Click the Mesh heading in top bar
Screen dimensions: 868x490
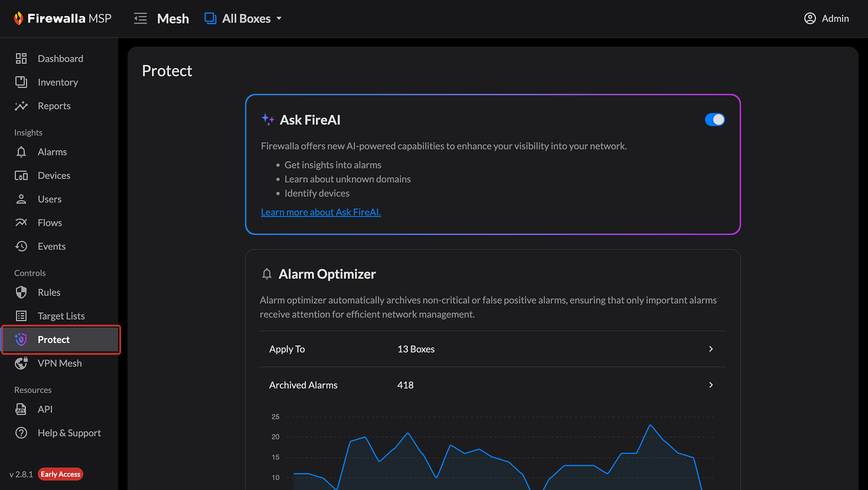click(x=173, y=18)
